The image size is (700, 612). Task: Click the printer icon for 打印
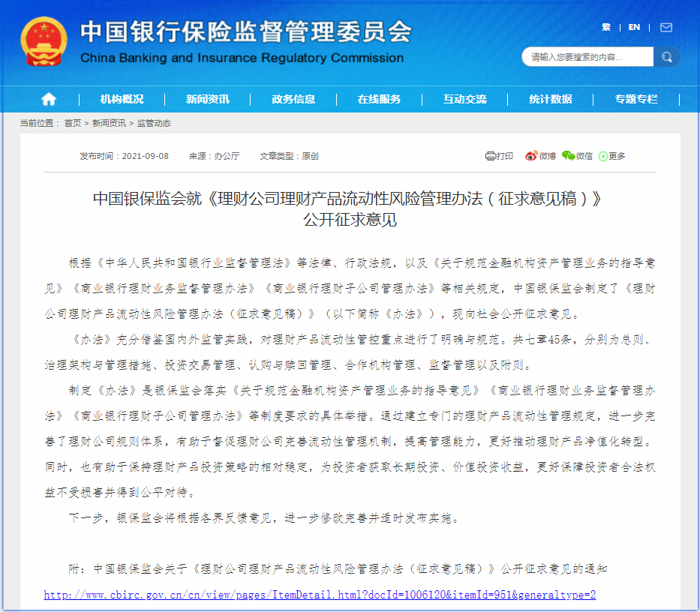(490, 156)
